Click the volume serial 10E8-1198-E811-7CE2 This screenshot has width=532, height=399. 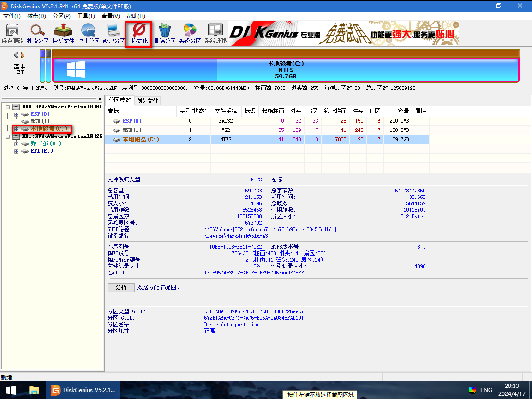[x=235, y=247]
